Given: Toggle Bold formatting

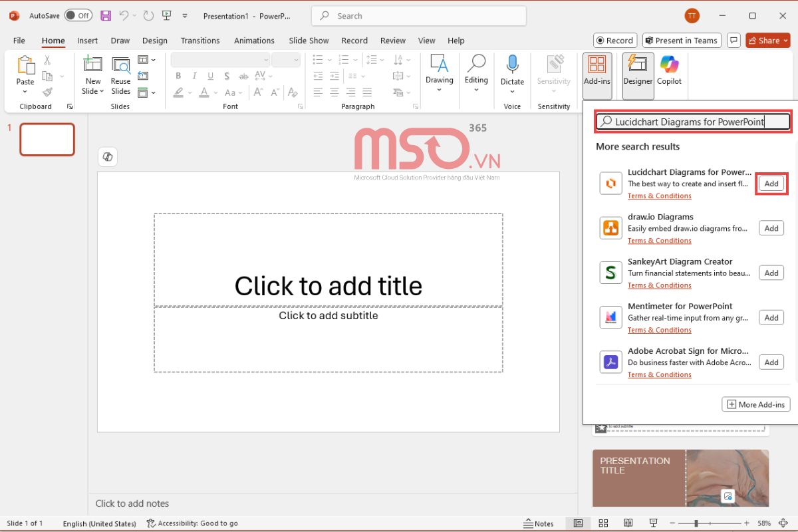Looking at the screenshot, I should [178, 76].
